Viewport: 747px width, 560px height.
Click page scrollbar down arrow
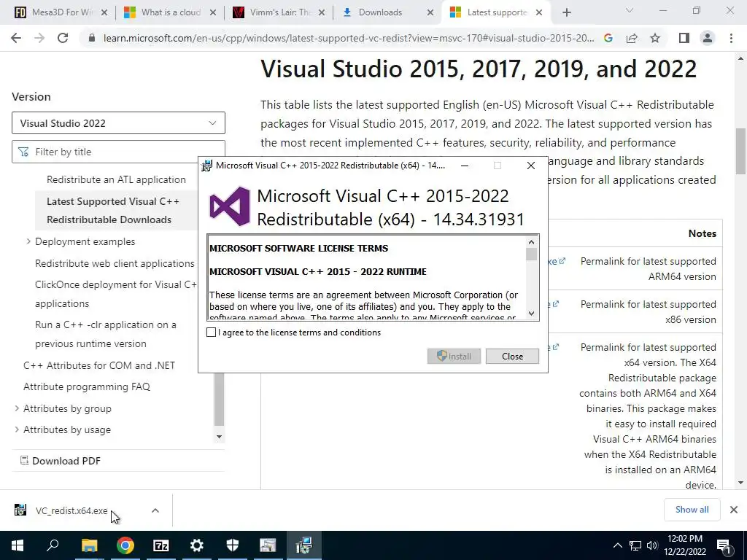(x=741, y=483)
